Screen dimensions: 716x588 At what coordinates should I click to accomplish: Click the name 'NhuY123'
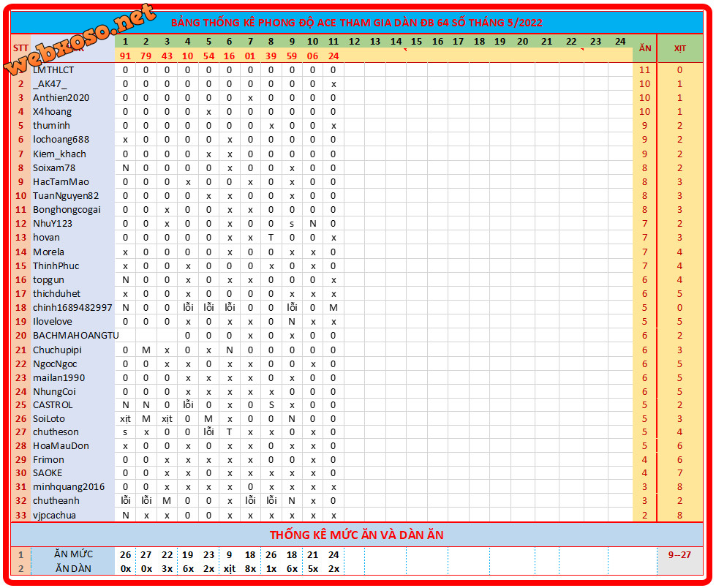[53, 224]
